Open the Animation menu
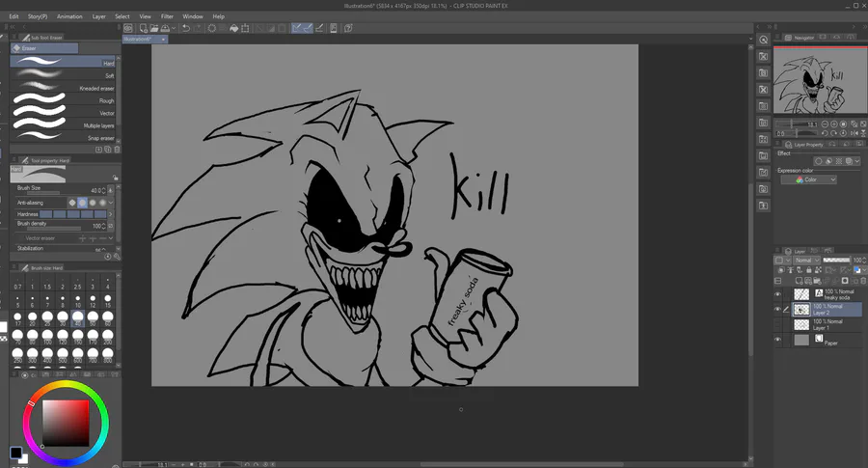The image size is (868, 468). click(69, 16)
